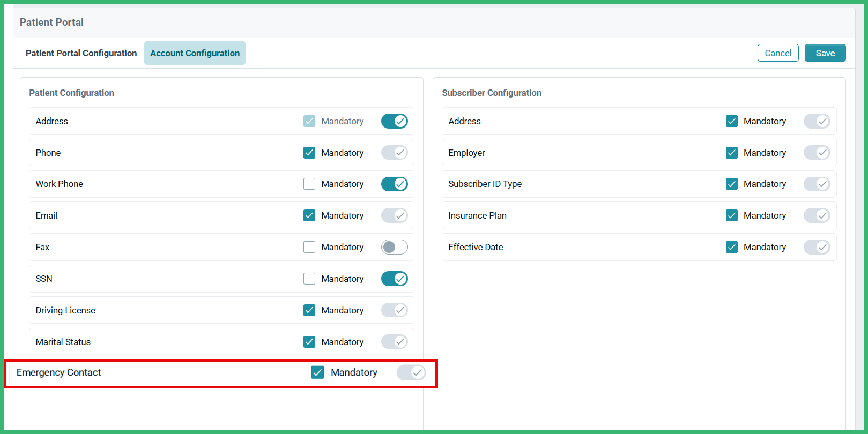
Task: Switch to Patient Portal Configuration tab
Action: tap(81, 53)
